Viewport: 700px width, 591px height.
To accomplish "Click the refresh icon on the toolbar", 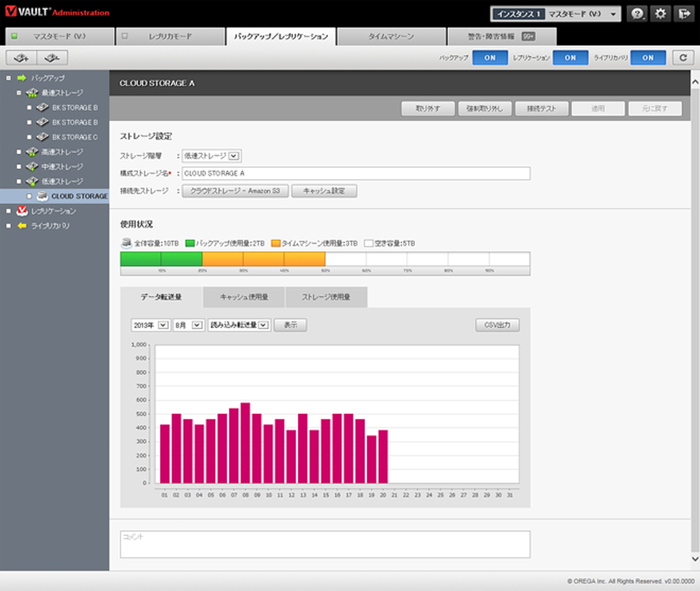I will [x=683, y=57].
